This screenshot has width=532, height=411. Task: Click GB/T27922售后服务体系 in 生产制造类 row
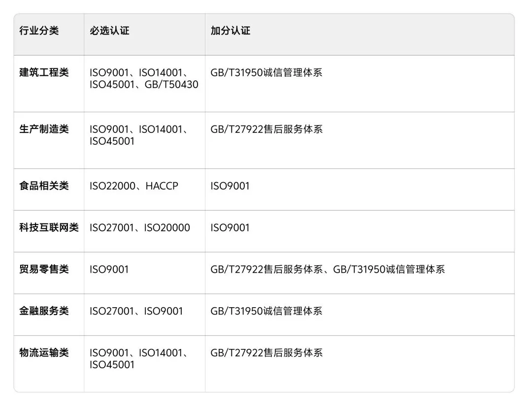[x=266, y=129]
